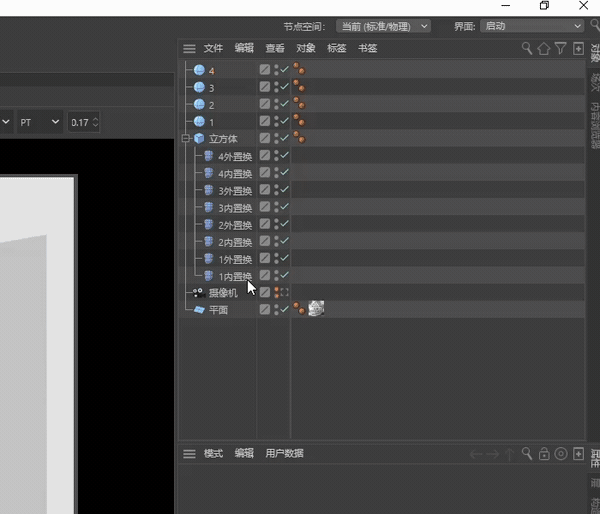Click the dynamics tag on 立方体

(299, 137)
